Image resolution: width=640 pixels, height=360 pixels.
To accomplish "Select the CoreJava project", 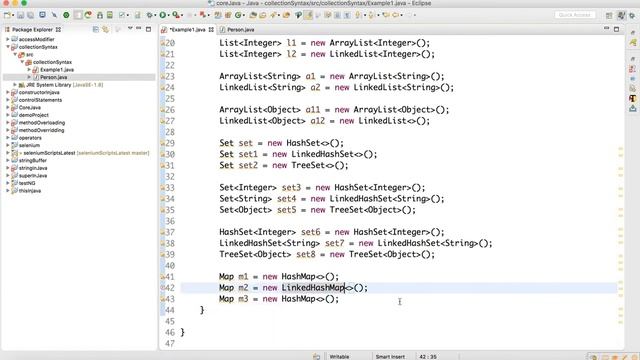I will pos(29,108).
